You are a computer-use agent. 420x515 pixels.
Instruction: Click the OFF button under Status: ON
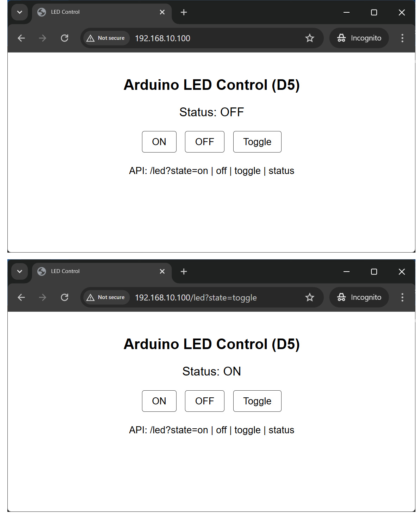point(204,401)
